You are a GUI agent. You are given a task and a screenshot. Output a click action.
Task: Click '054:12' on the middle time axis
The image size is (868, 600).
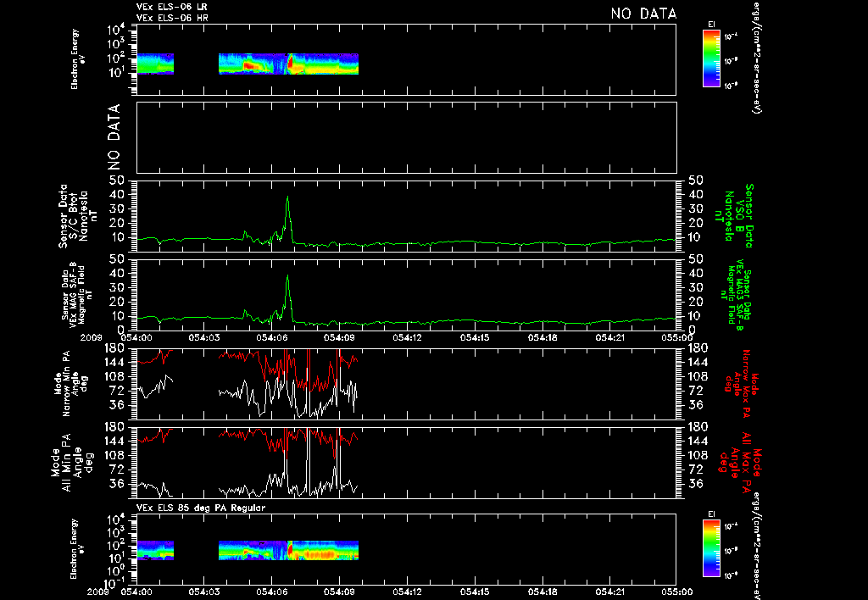pyautogui.click(x=407, y=337)
